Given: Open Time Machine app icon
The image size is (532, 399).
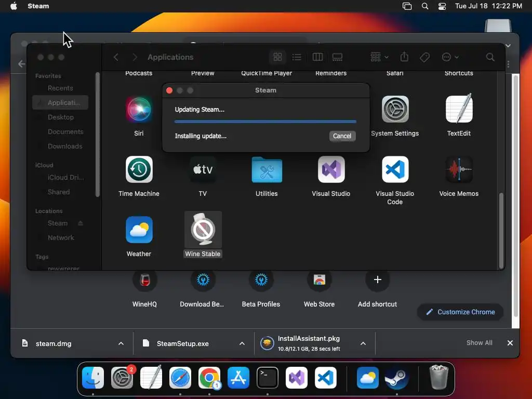Looking at the screenshot, I should tap(139, 169).
